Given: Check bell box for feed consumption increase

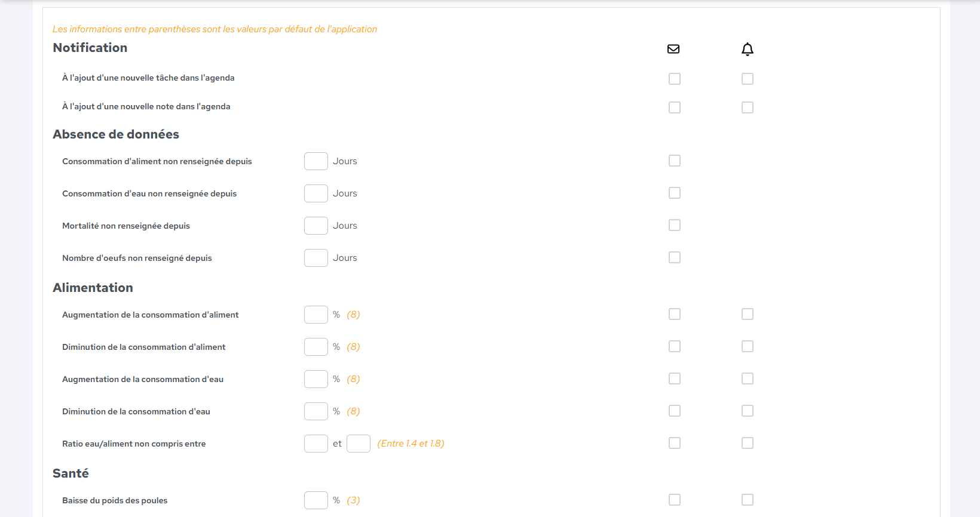Looking at the screenshot, I should point(748,314).
